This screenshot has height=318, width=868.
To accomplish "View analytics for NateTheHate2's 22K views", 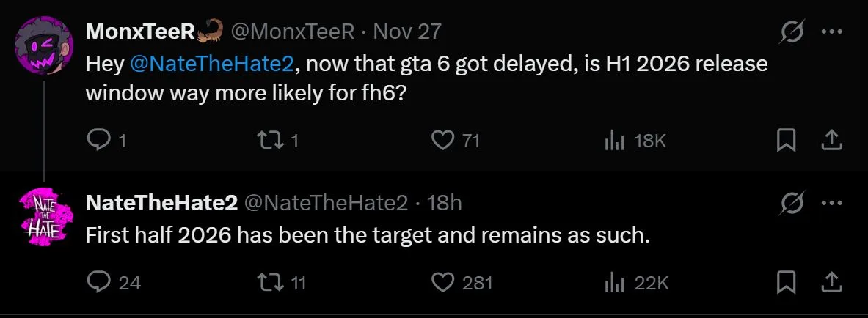I will pyautogui.click(x=614, y=281).
